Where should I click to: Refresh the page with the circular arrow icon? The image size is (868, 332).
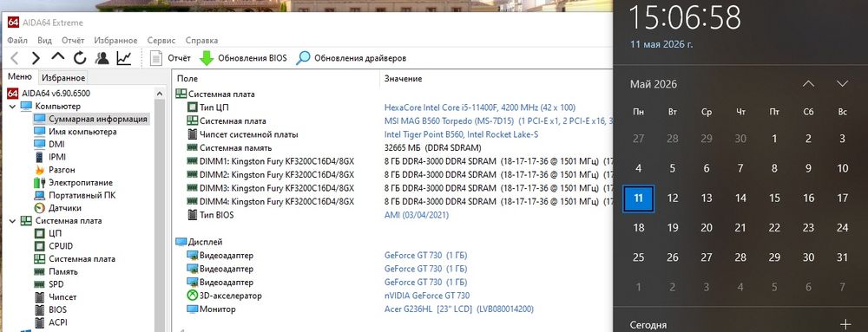80,58
